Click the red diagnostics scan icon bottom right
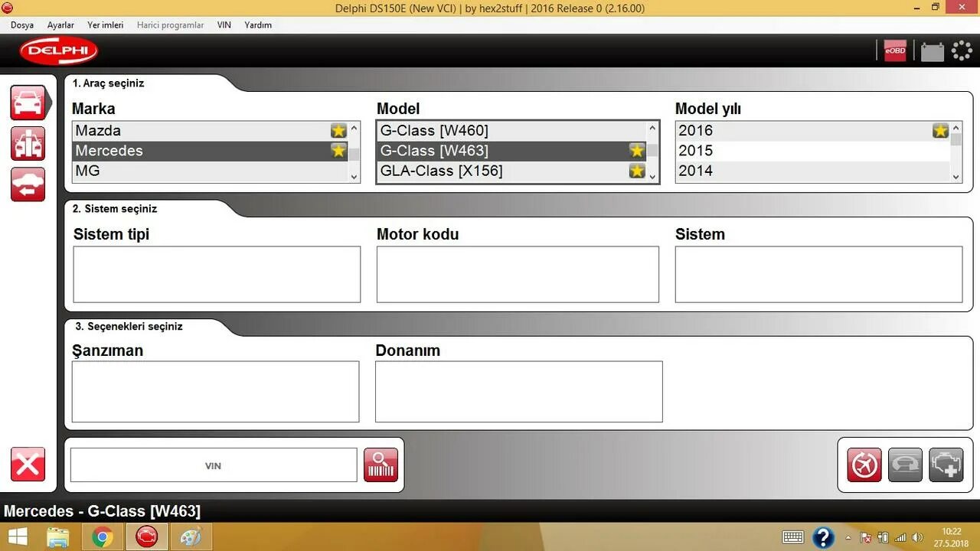980x551 pixels. coord(864,465)
